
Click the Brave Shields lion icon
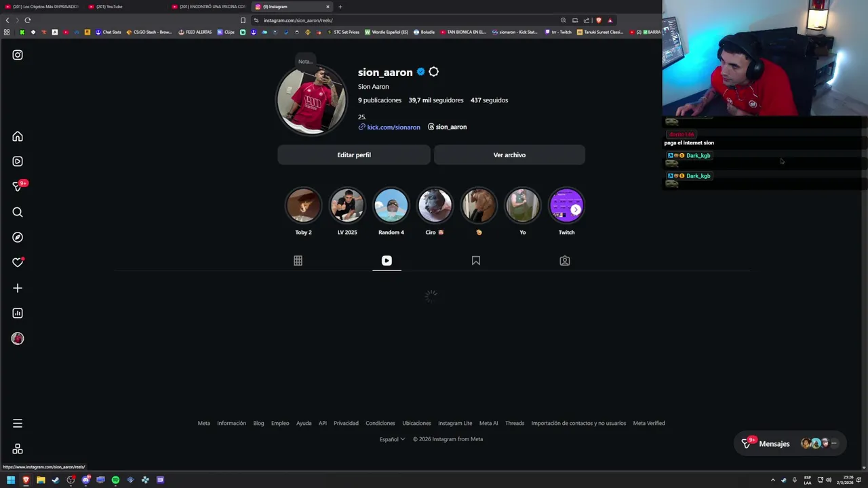(x=599, y=20)
